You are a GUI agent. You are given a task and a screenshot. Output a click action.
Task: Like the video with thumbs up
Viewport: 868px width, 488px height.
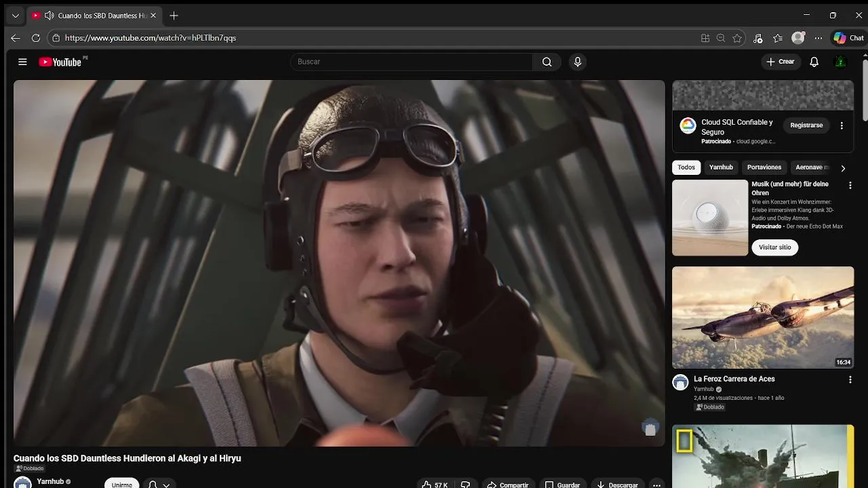(435, 485)
